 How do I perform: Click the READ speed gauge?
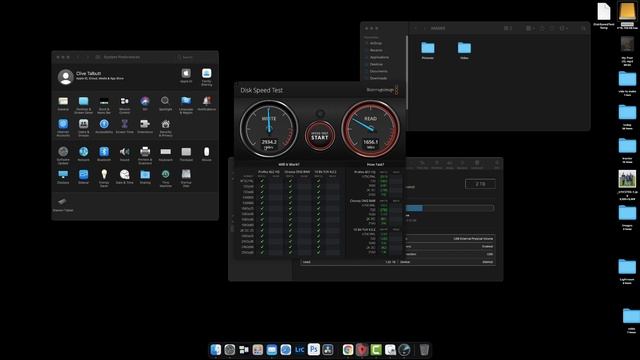[371, 129]
